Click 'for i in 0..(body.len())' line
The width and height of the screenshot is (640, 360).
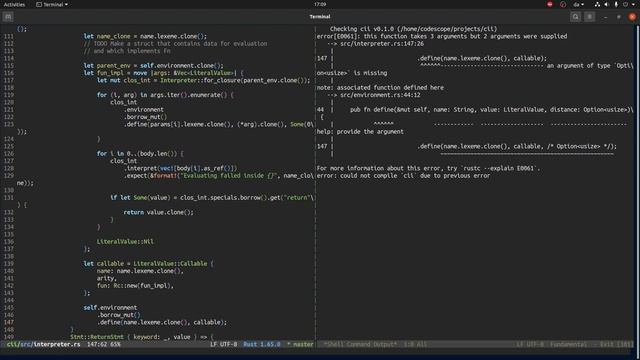tap(140, 154)
